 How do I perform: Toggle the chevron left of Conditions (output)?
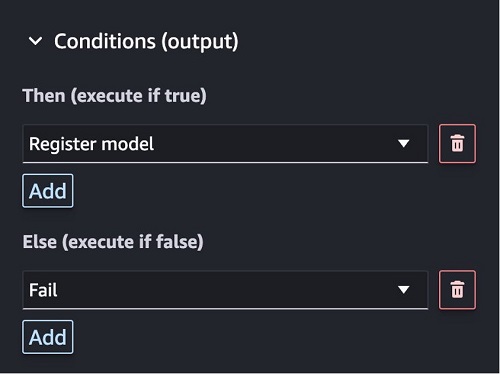tap(35, 41)
